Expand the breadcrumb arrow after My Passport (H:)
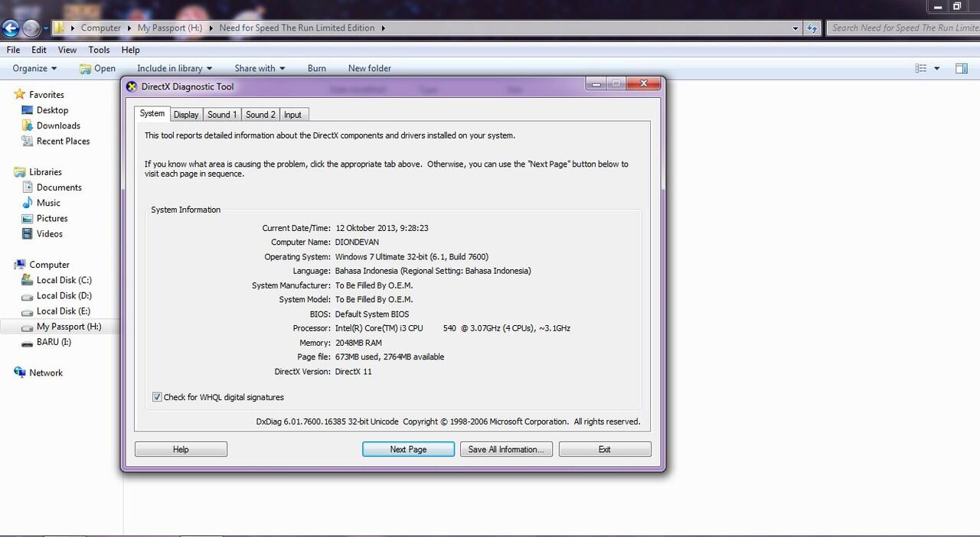 tap(211, 28)
